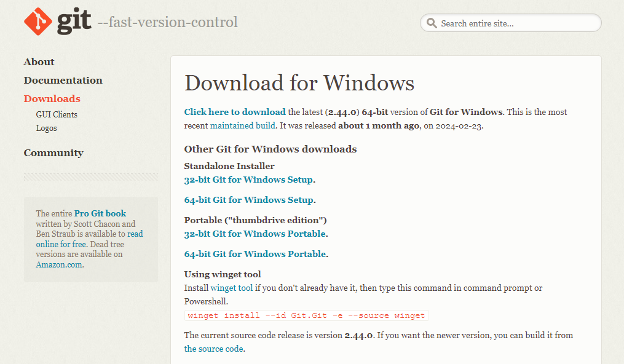Image resolution: width=624 pixels, height=364 pixels.
Task: Click the orange Git diamond logo icon
Action: coord(38,22)
